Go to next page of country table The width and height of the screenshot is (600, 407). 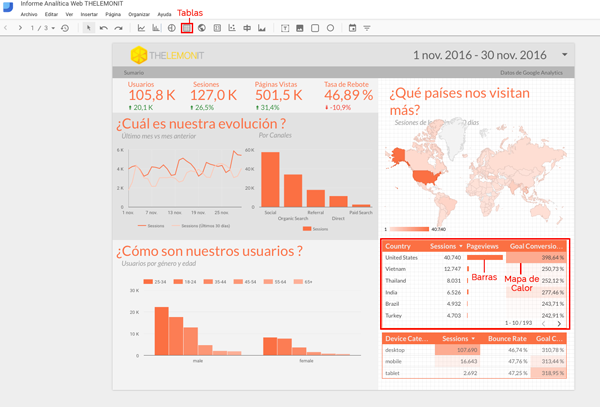coord(559,323)
